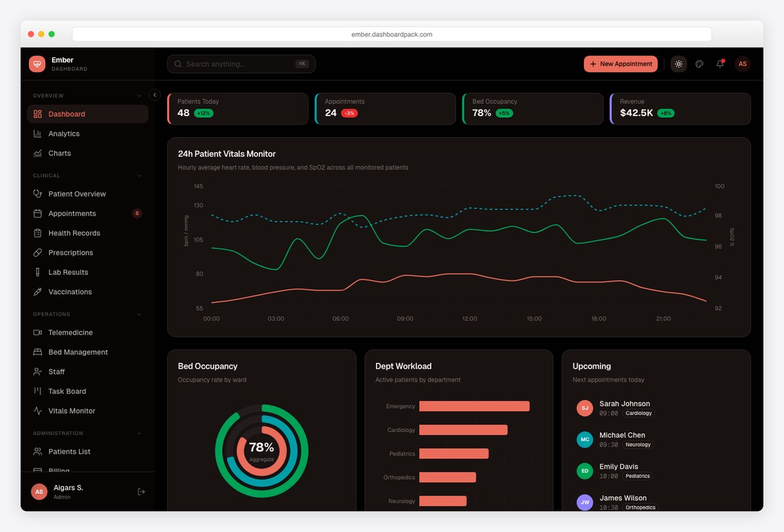784x532 pixels.
Task: Click James Wilson's JW avatar
Action: pos(585,502)
